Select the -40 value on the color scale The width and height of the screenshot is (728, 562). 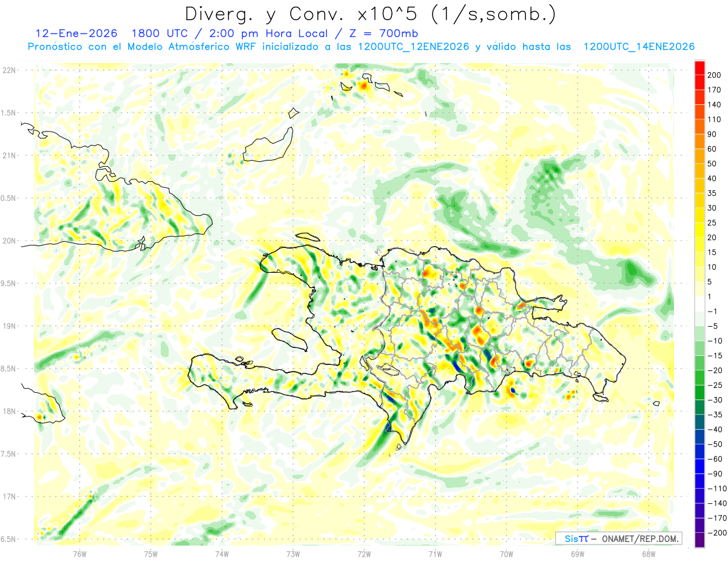pos(715,429)
